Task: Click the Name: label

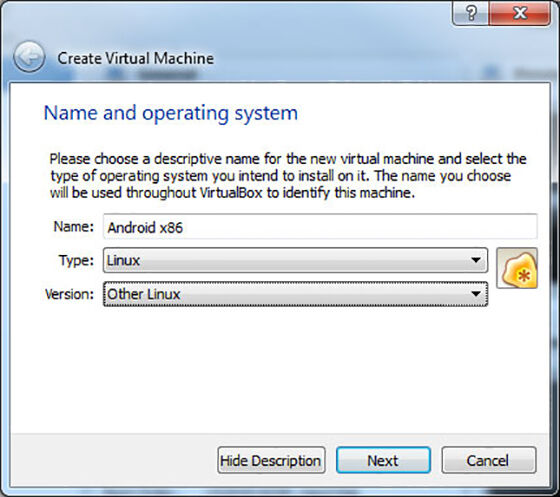Action: click(x=73, y=226)
